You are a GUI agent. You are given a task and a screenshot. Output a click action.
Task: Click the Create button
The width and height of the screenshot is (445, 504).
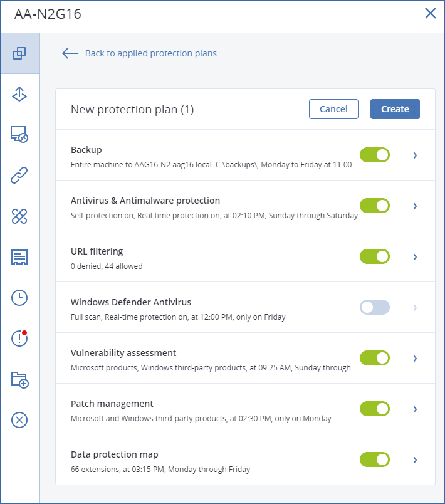click(395, 108)
